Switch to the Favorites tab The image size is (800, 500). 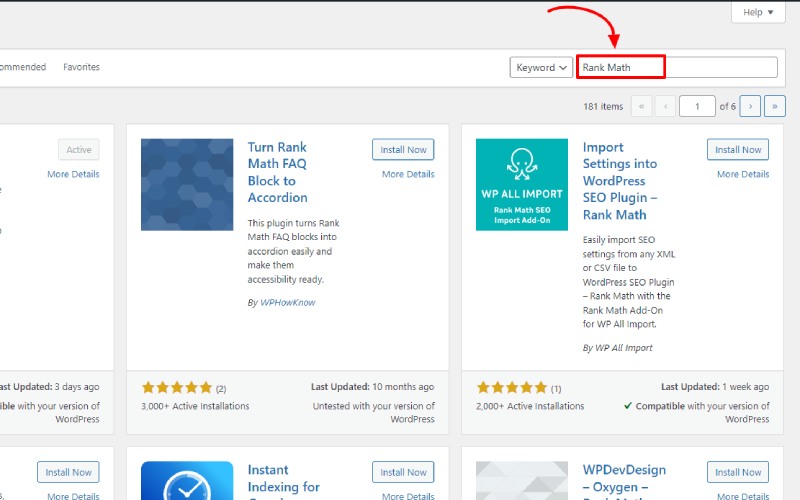click(x=81, y=67)
